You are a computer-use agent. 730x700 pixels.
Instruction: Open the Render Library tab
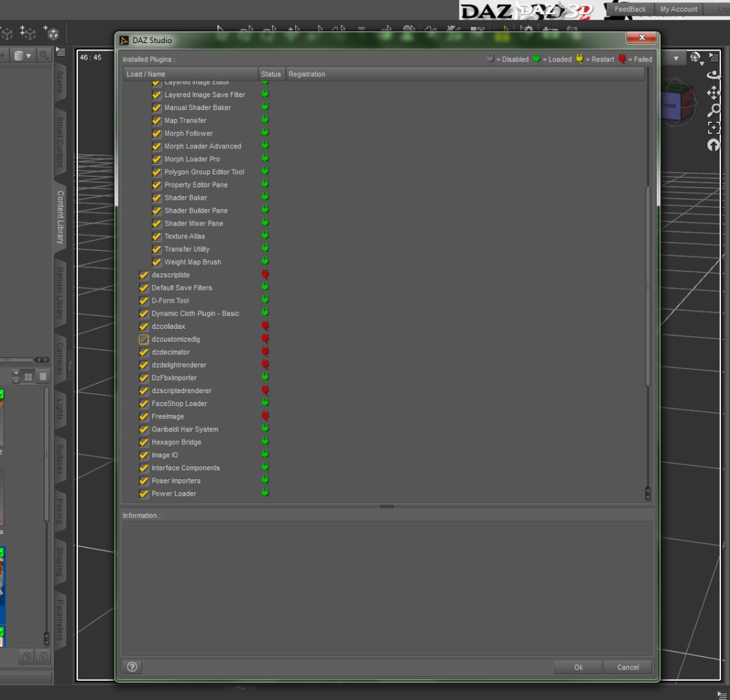click(60, 293)
